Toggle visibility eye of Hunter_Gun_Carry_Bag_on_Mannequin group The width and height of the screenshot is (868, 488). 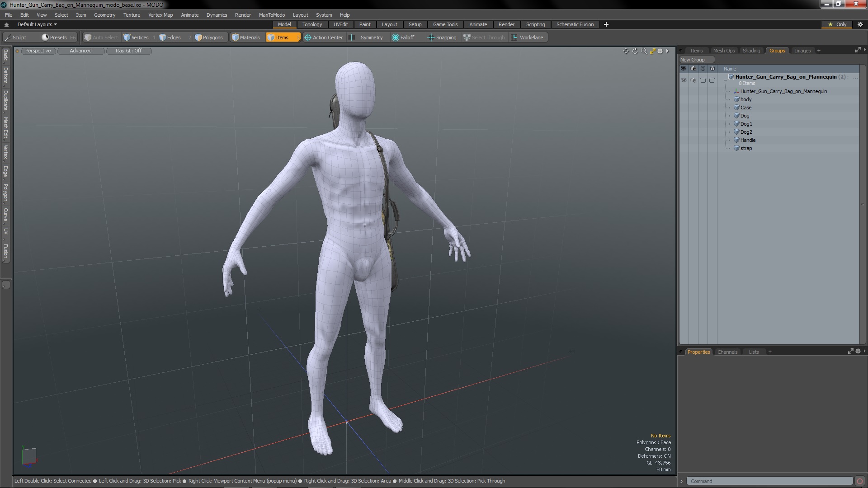click(x=684, y=80)
